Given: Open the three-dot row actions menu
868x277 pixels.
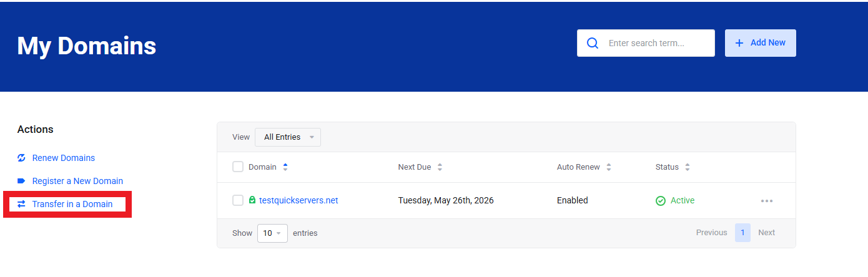Looking at the screenshot, I should tap(767, 201).
